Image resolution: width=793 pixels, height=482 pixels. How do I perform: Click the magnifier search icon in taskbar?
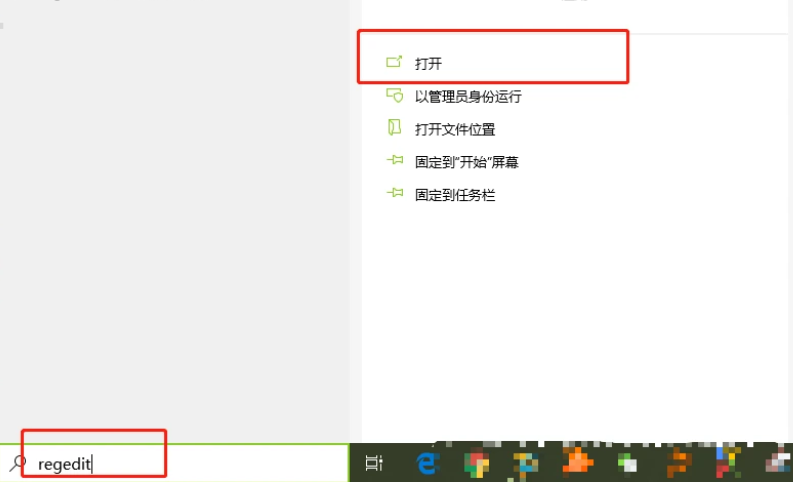(x=18, y=463)
